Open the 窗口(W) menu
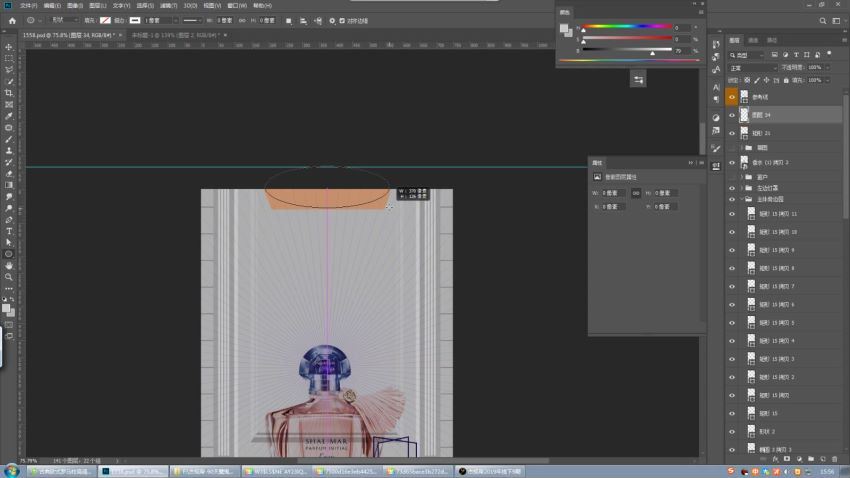The width and height of the screenshot is (850, 478). 237,5
